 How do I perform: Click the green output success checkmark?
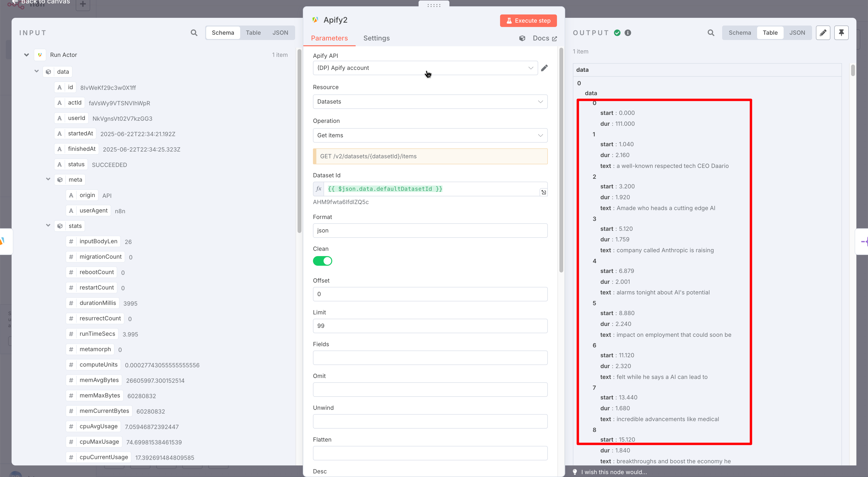pyautogui.click(x=617, y=33)
